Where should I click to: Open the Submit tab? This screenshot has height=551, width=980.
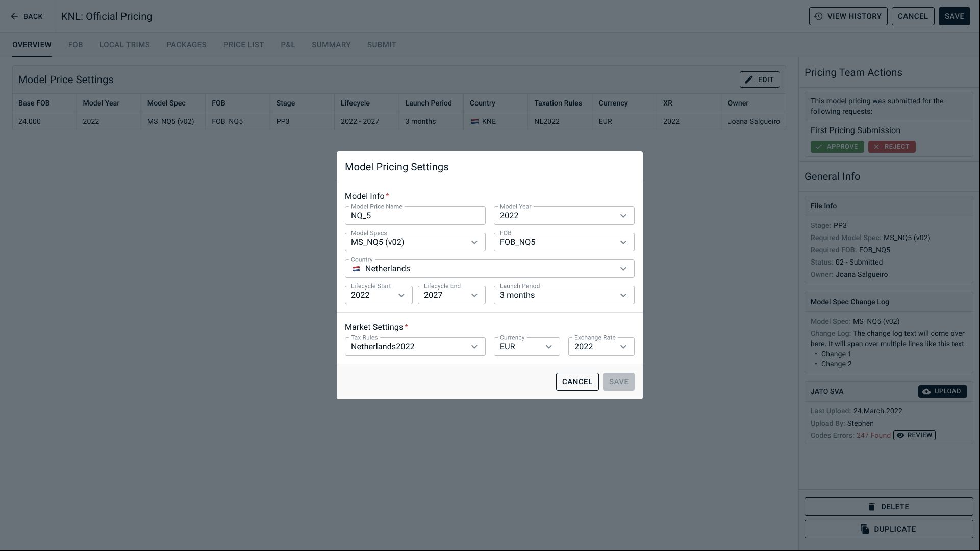(382, 45)
